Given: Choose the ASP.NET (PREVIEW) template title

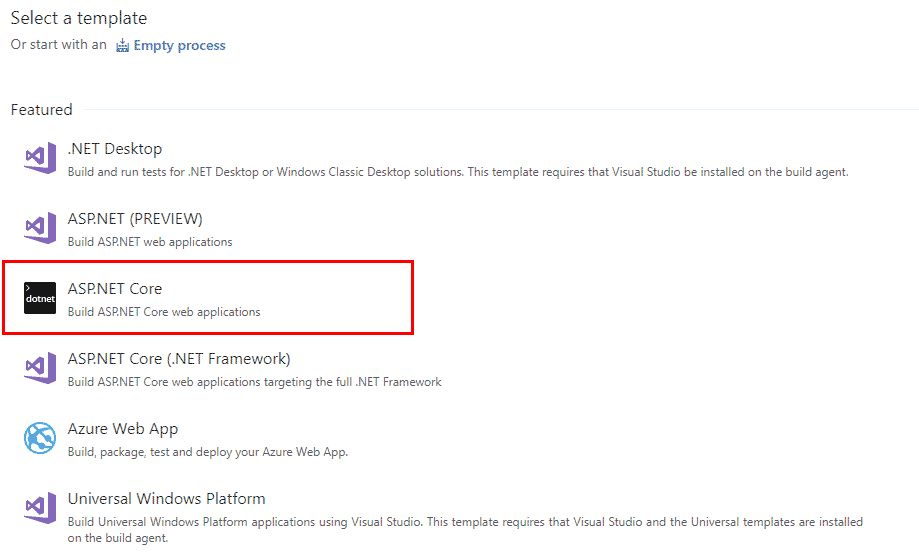Looking at the screenshot, I should point(135,219).
